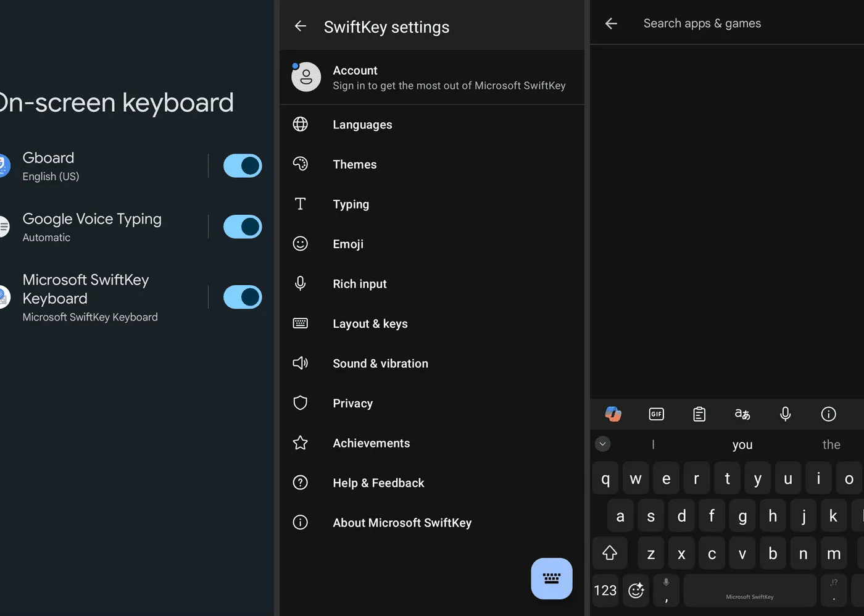Open the clipboard from keyboard toolbar
This screenshot has height=616, width=864.
(699, 414)
